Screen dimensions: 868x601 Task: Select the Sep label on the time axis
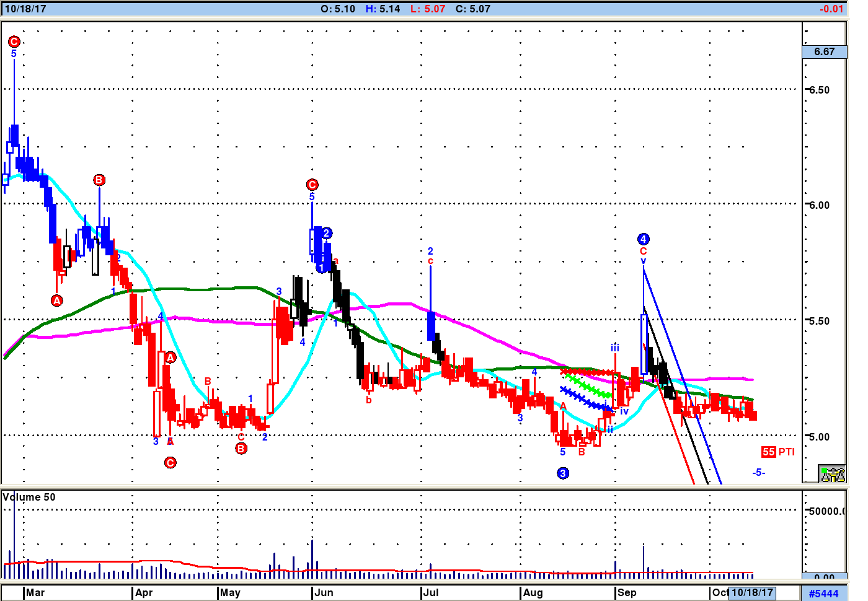click(627, 592)
